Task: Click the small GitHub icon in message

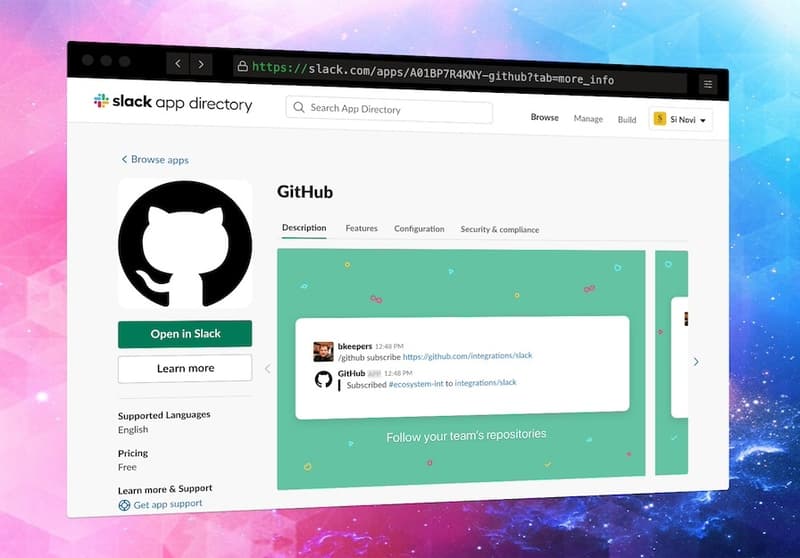Action: [323, 379]
